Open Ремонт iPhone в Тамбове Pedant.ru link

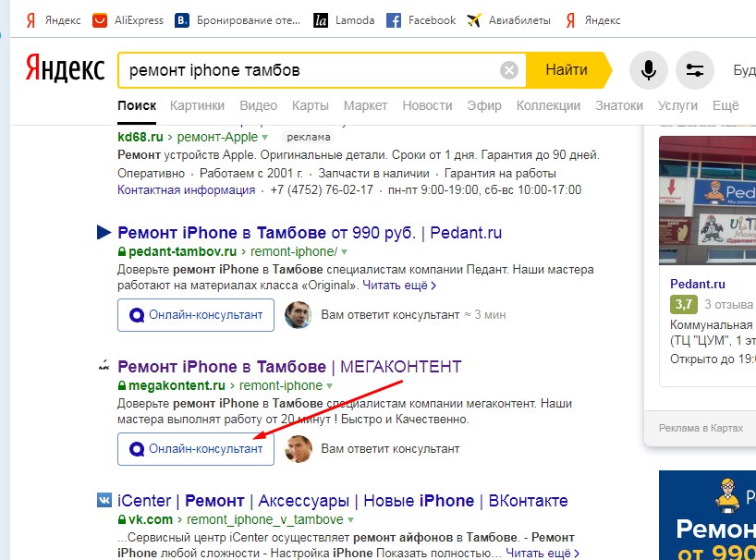coord(310,233)
